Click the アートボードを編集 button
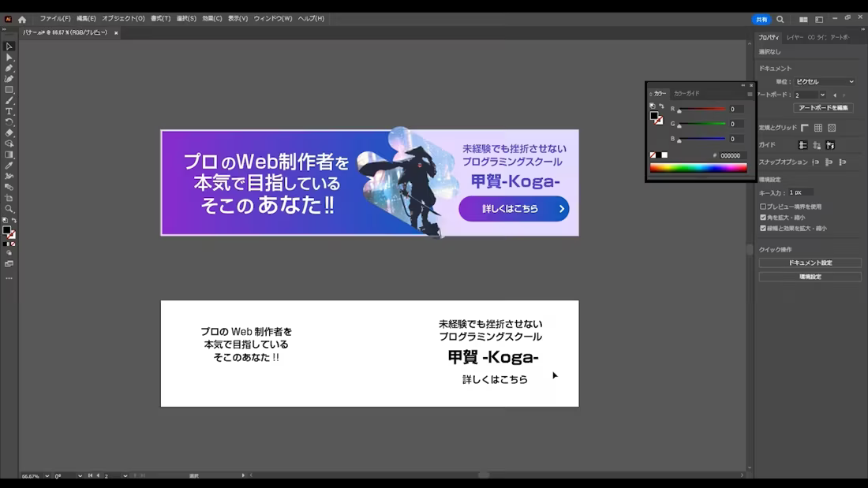868x488 pixels. [x=823, y=108]
